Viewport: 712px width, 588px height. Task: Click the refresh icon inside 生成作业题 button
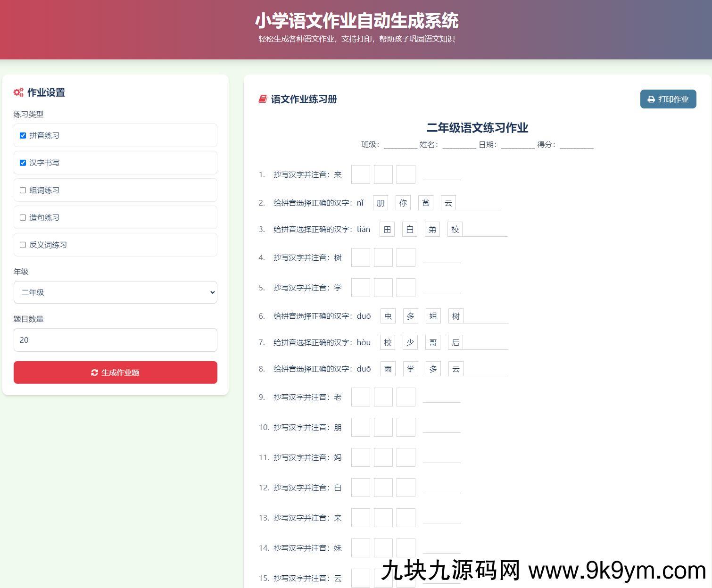click(x=95, y=373)
